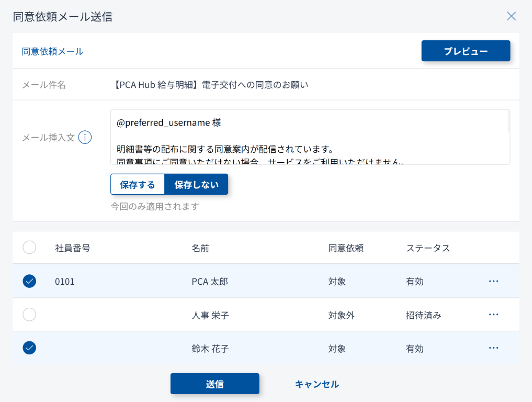Toggle the select-all checkbox in table header

point(29,248)
